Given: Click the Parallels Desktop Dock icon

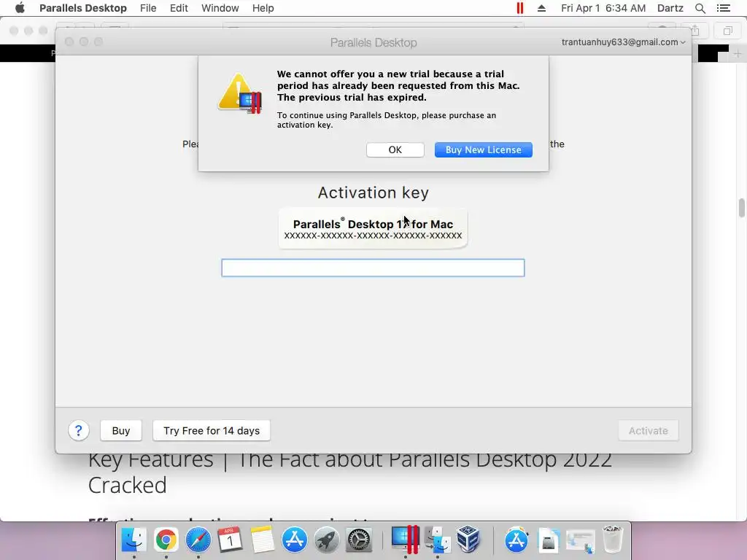Looking at the screenshot, I should click(x=405, y=540).
